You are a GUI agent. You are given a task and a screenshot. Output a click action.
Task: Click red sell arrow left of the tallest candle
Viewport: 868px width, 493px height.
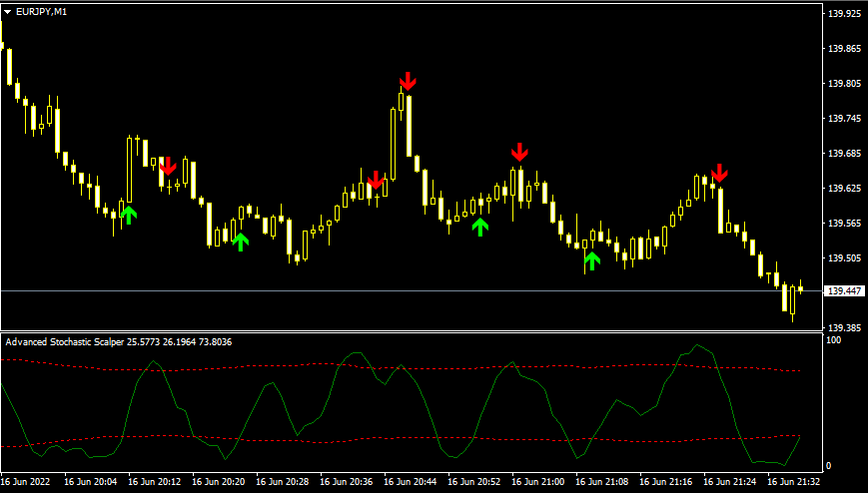376,181
